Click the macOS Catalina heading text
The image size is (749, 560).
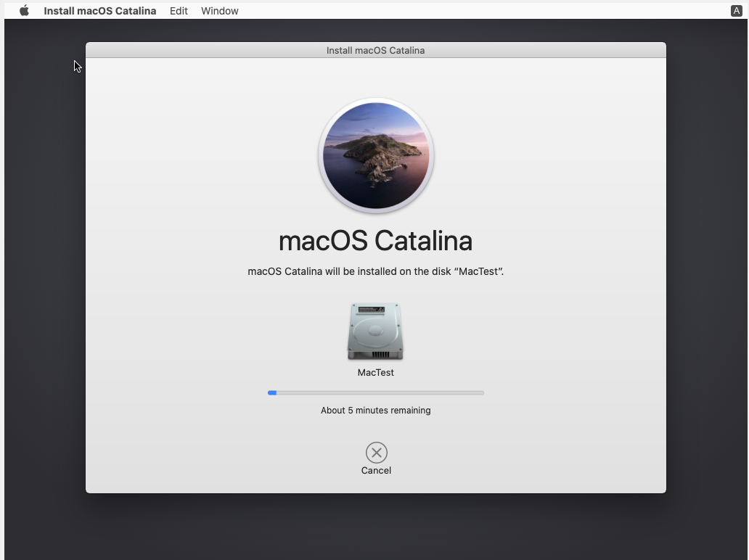(x=375, y=240)
